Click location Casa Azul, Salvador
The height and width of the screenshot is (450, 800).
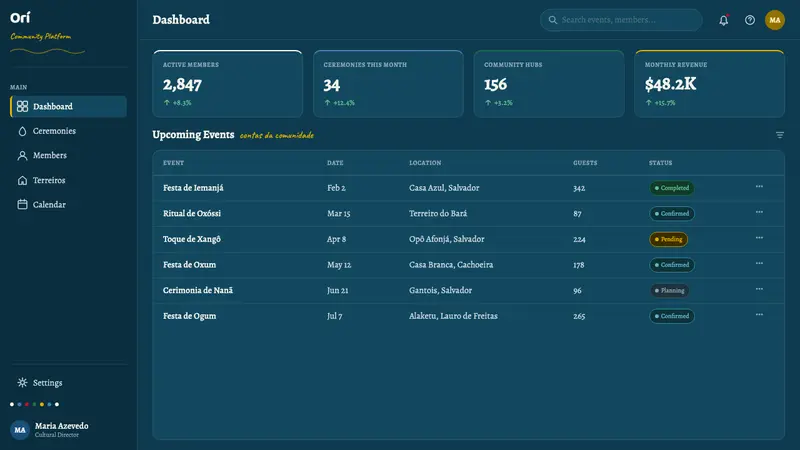444,188
